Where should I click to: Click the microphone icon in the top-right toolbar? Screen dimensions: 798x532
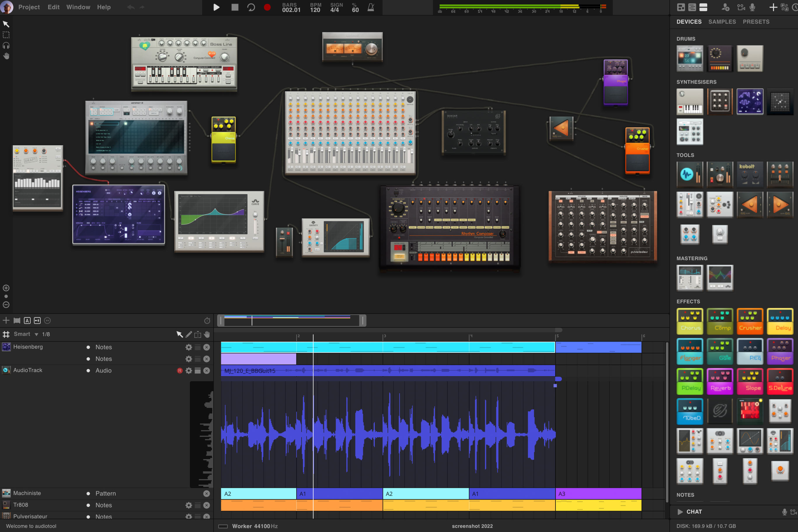click(x=752, y=7)
